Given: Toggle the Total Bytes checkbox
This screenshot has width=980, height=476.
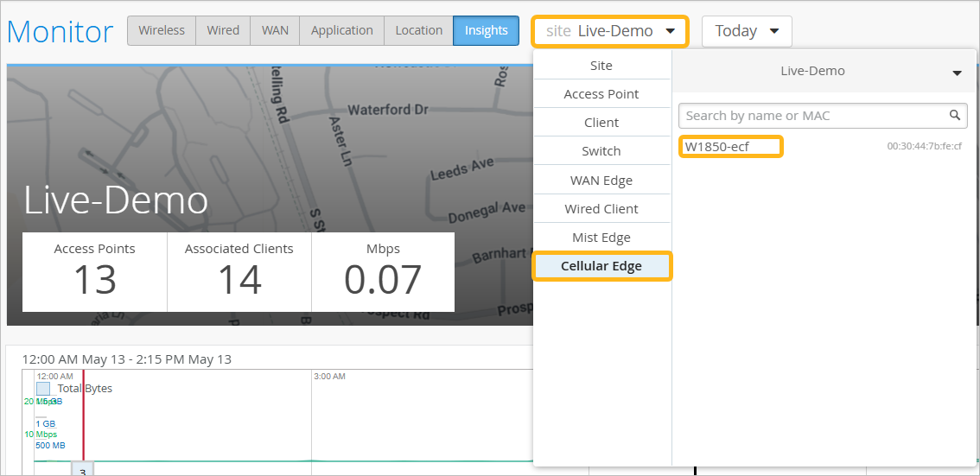Looking at the screenshot, I should pos(43,389).
